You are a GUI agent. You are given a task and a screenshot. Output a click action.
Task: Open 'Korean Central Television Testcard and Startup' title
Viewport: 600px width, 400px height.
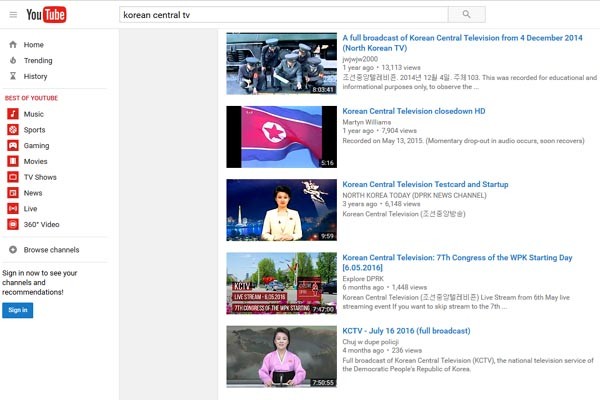pos(425,184)
